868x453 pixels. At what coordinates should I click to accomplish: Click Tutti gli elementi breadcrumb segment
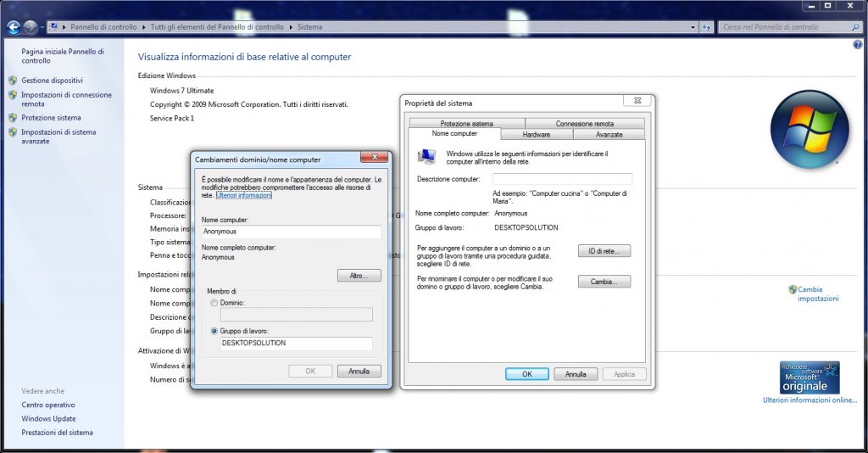coord(217,26)
